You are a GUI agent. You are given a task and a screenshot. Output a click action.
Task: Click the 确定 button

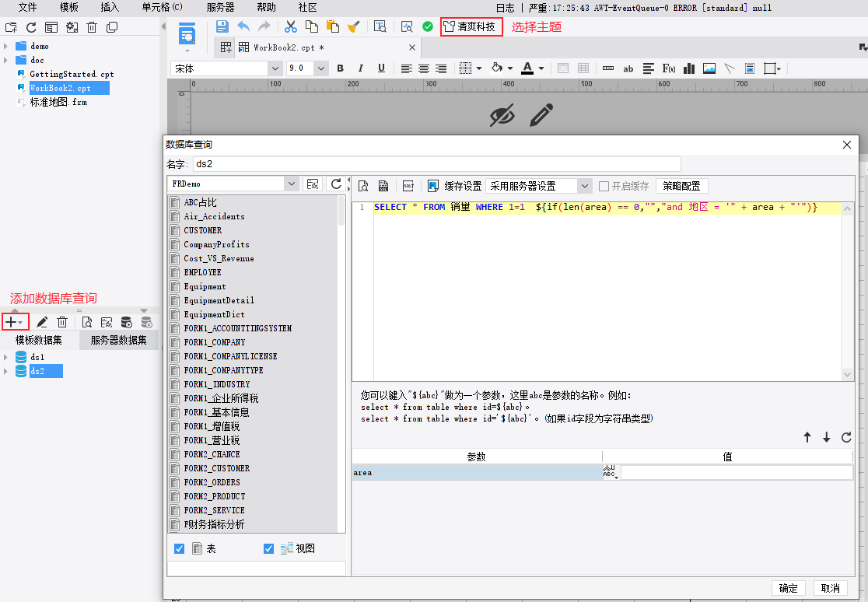point(788,588)
